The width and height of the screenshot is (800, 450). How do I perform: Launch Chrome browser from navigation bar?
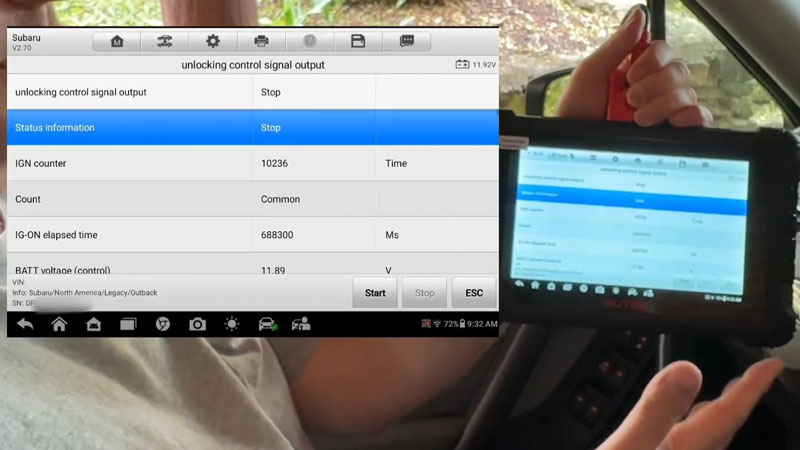[163, 324]
